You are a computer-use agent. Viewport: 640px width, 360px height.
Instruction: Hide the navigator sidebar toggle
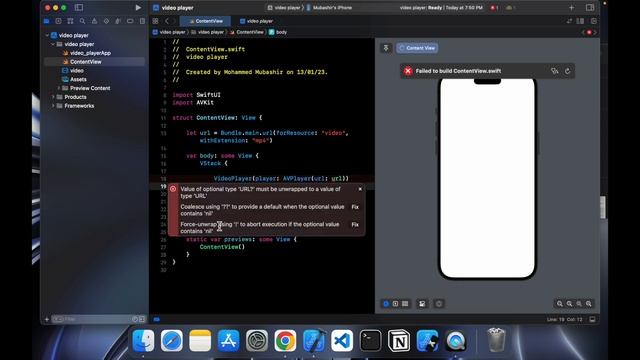point(79,7)
